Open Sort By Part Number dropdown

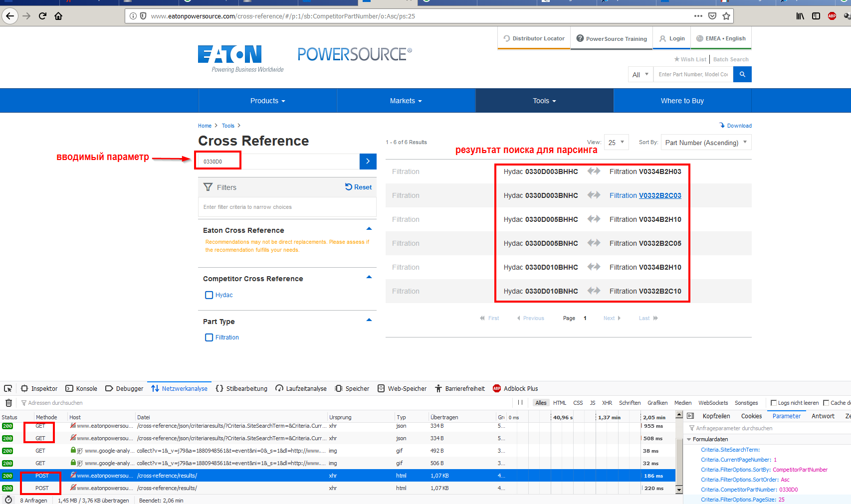[706, 142]
